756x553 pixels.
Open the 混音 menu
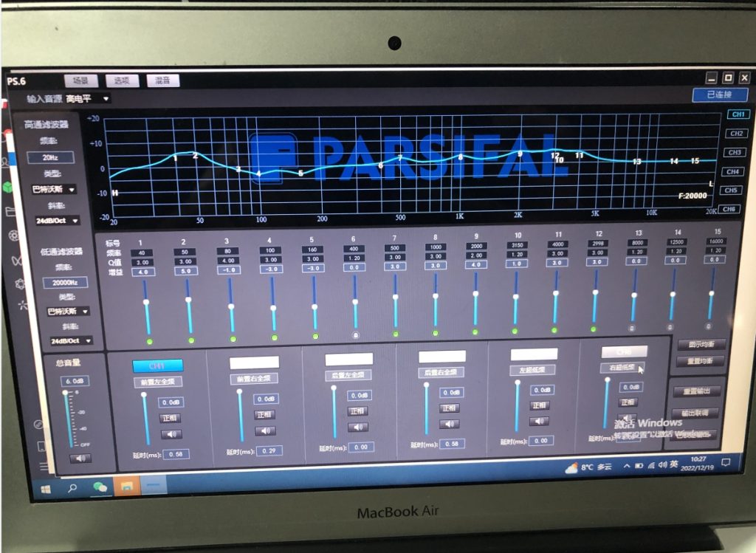(x=163, y=80)
